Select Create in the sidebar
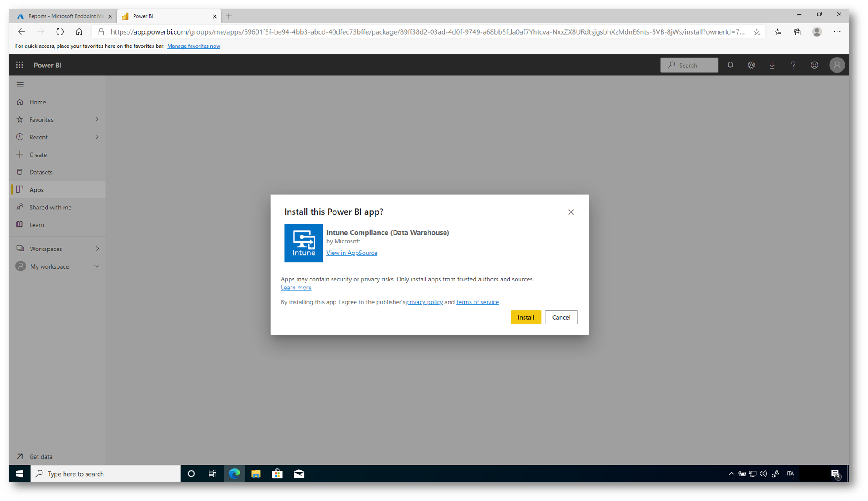 click(57, 154)
